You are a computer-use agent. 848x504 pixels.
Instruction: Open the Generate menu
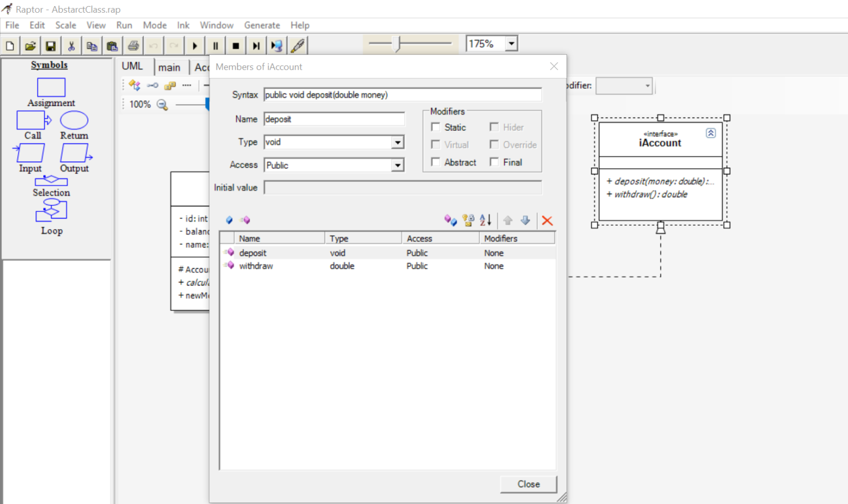(262, 25)
